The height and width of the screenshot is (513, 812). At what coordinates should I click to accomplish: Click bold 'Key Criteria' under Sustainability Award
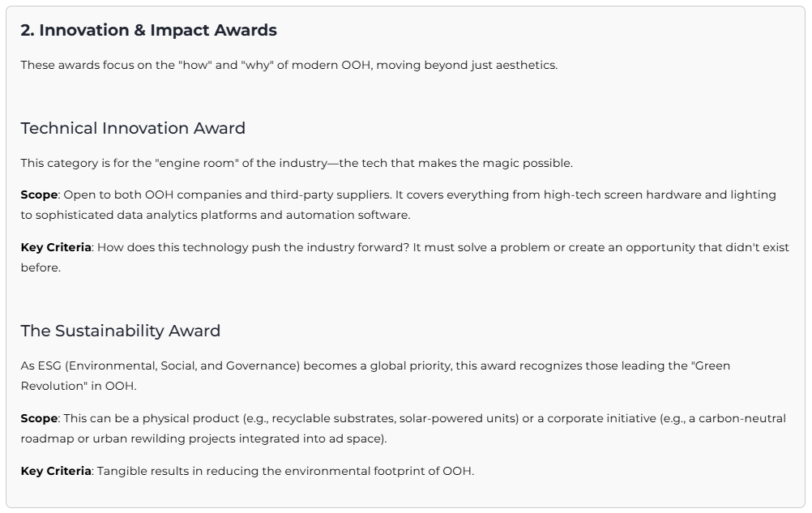(x=56, y=471)
